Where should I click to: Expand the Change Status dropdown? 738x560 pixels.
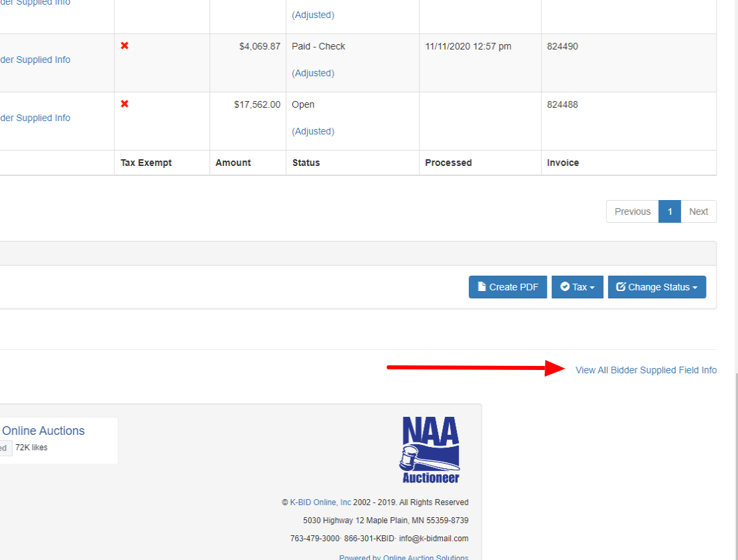[656, 287]
